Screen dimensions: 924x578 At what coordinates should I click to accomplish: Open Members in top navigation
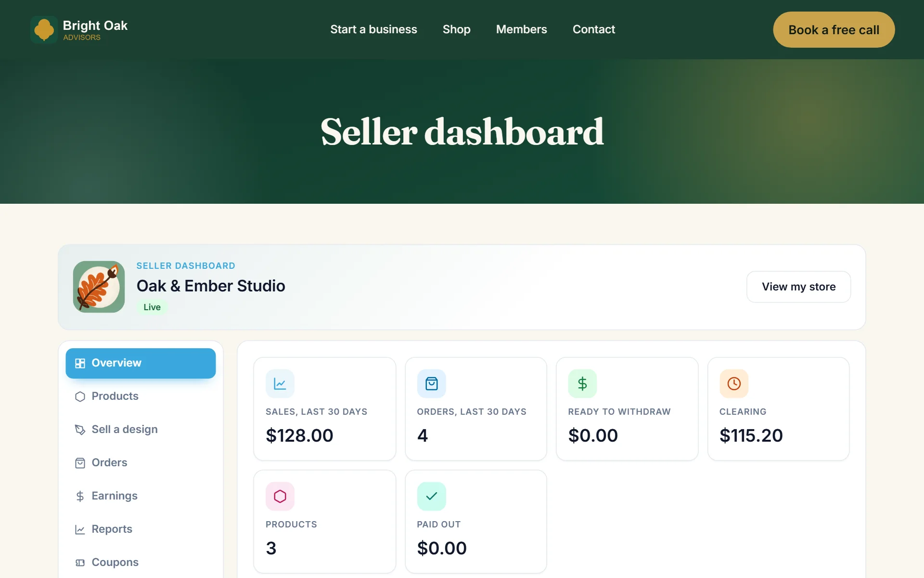(x=521, y=29)
